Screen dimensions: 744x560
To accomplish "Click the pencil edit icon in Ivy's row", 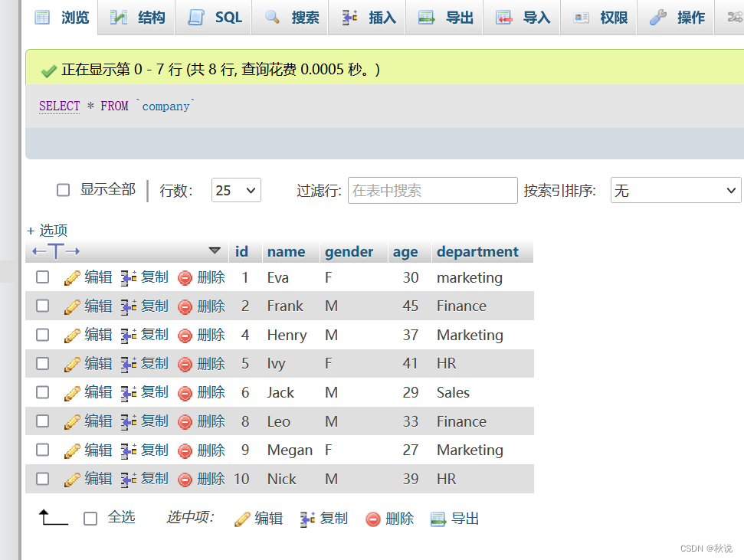I will [72, 365].
